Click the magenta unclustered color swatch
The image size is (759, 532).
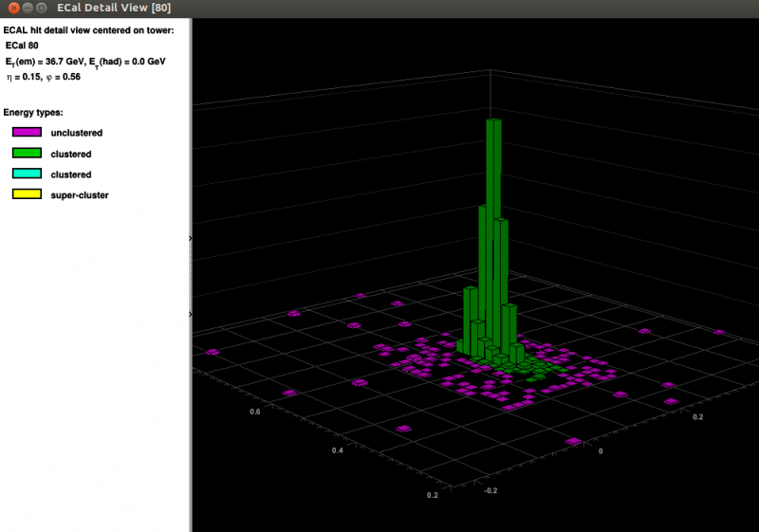[28, 132]
